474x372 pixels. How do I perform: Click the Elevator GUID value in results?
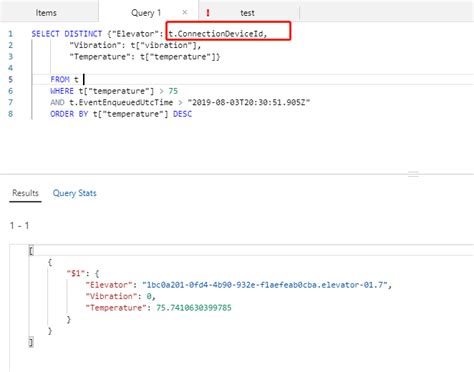point(265,285)
